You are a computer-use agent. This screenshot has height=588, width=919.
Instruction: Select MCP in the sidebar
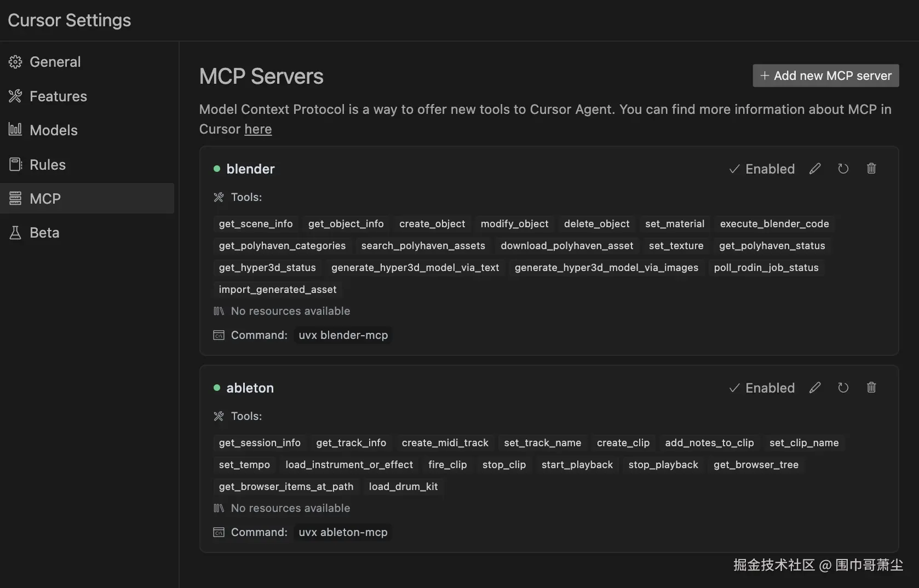pos(45,199)
